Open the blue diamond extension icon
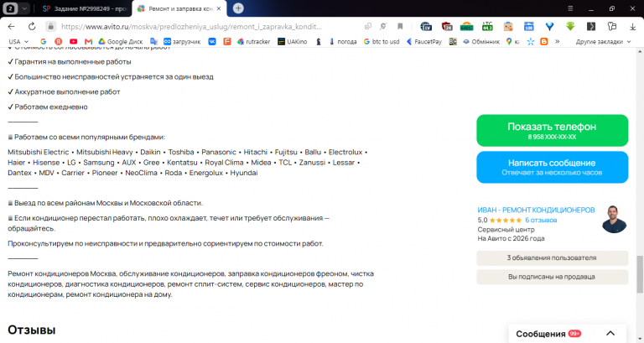The width and height of the screenshot is (644, 343). tap(549, 26)
